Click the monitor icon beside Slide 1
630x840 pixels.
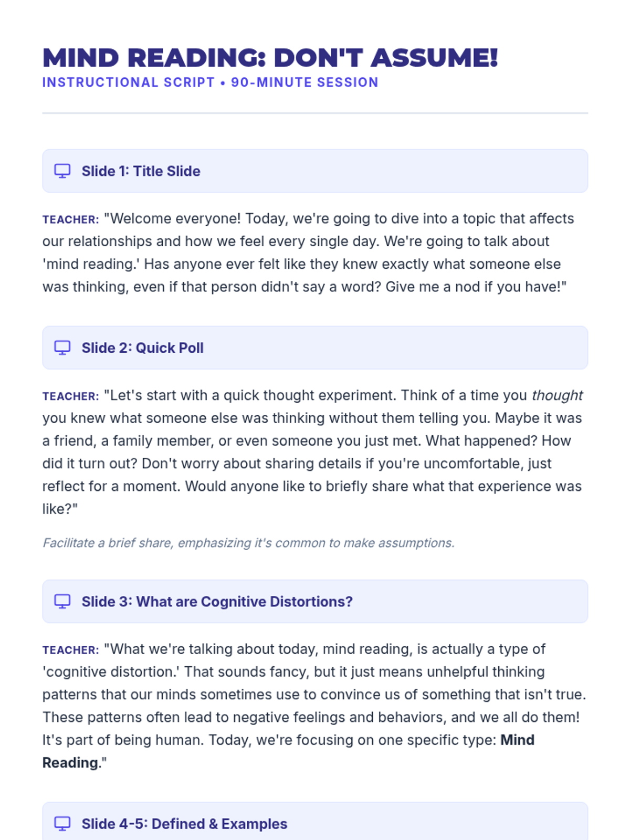pyautogui.click(x=62, y=171)
